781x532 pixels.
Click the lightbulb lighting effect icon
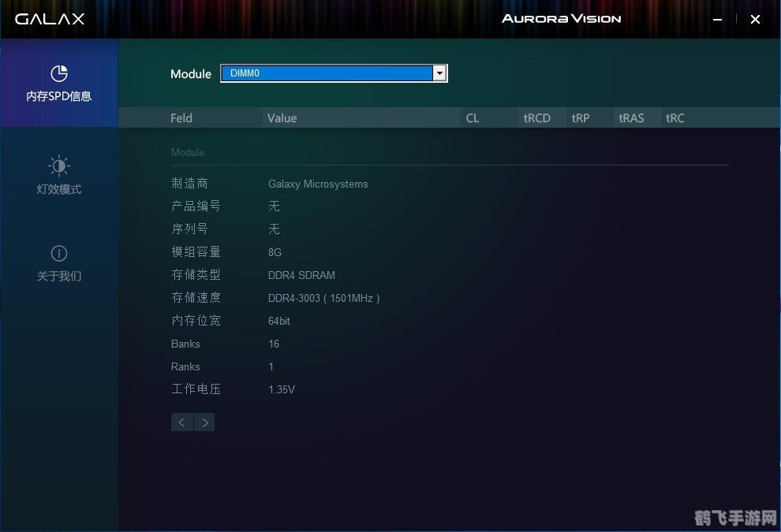(x=58, y=166)
